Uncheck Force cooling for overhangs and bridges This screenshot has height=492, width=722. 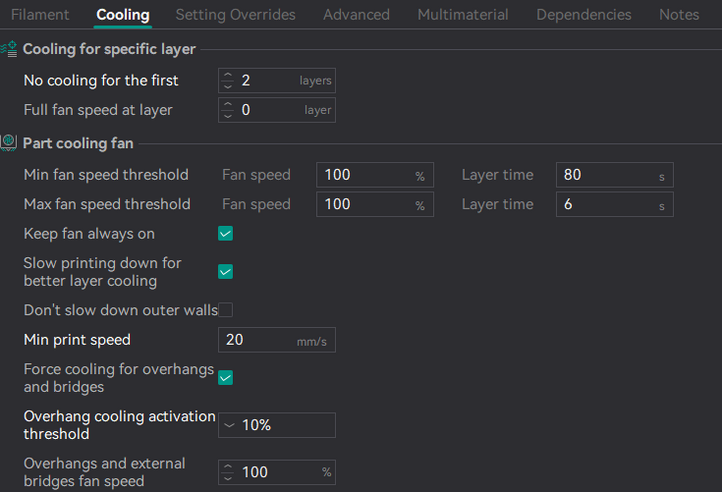click(x=225, y=378)
